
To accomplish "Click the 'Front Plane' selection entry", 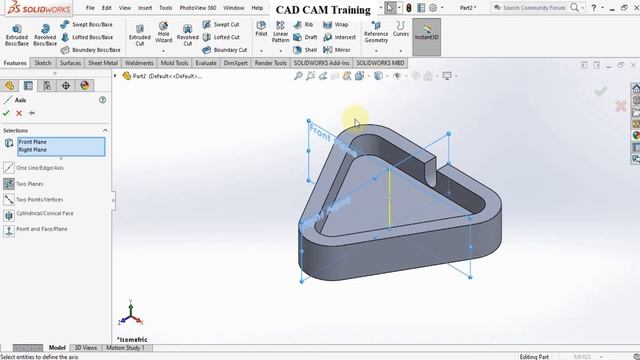I will 33,142.
